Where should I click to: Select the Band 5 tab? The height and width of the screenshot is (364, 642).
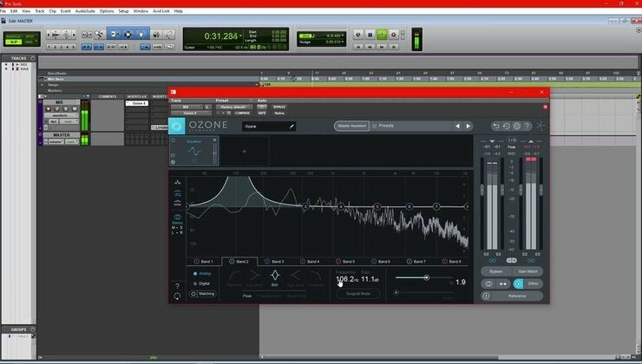point(345,262)
